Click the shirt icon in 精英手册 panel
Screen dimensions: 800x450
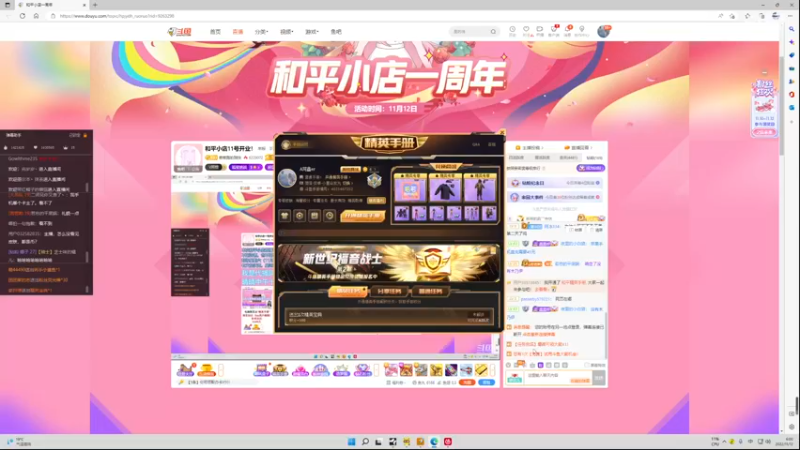pos(285,216)
